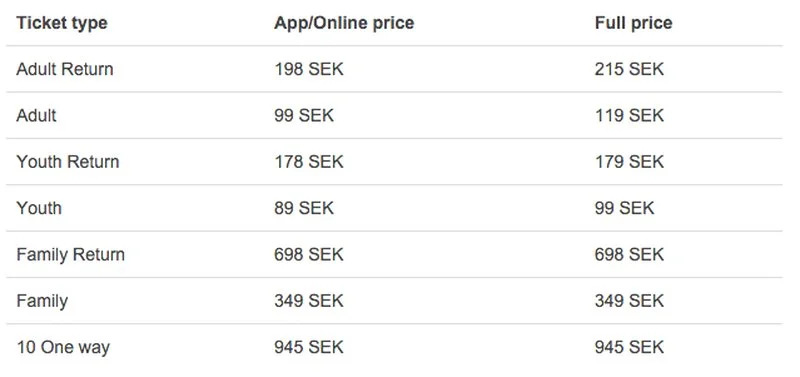
Task: Click the 99 SEK Adult app price
Action: [x=304, y=115]
